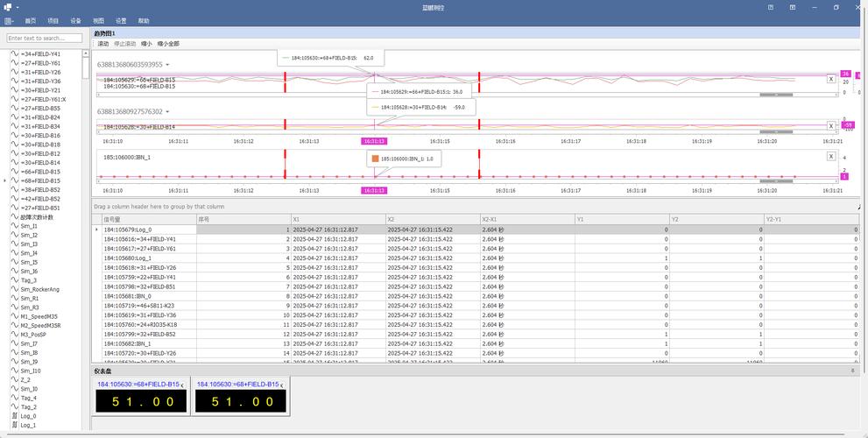Viewport: 868px width, 438px height.
Task: Click the ribbon display options icon in title bar
Action: point(793,7)
